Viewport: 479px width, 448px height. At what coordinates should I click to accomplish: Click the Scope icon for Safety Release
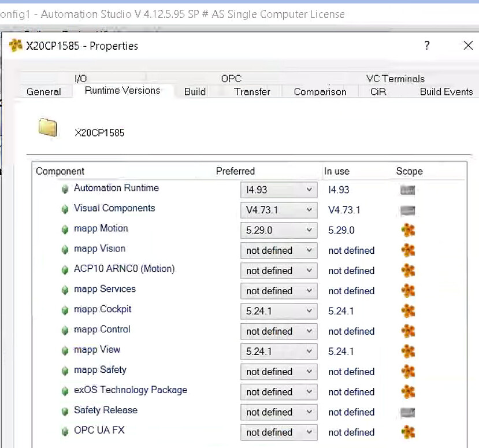(407, 413)
